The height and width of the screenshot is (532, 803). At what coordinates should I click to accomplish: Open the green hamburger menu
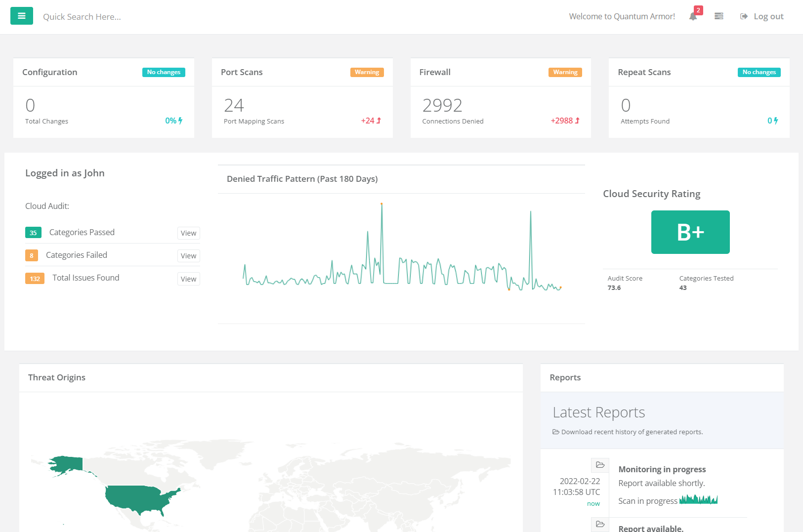tap(21, 16)
